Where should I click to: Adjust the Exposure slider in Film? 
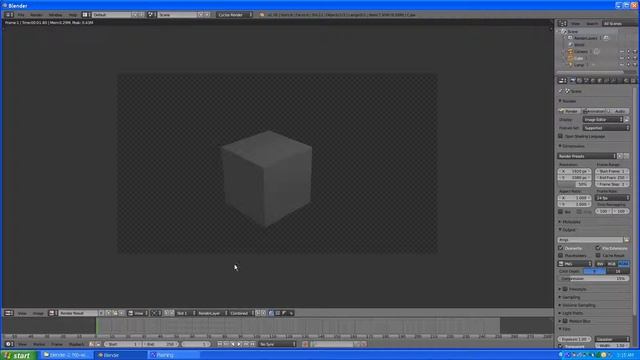coord(574,339)
